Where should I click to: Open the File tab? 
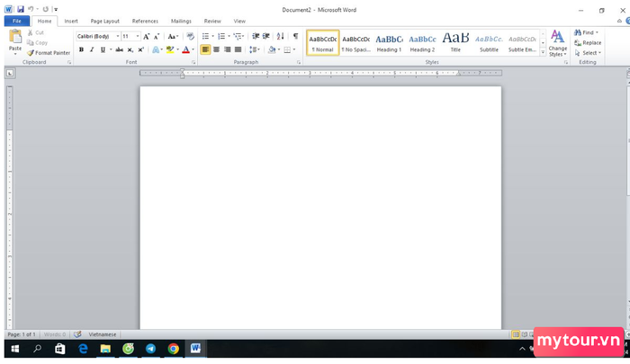pos(17,21)
